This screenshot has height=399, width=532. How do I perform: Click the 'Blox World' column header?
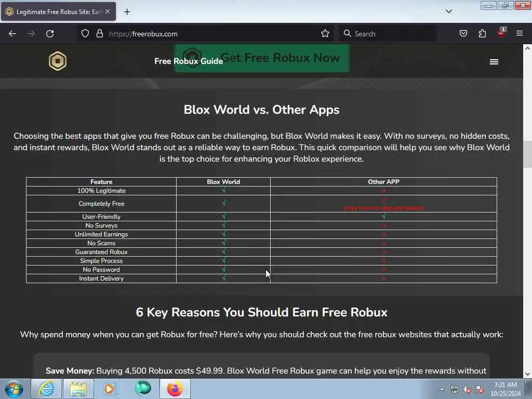click(x=223, y=182)
